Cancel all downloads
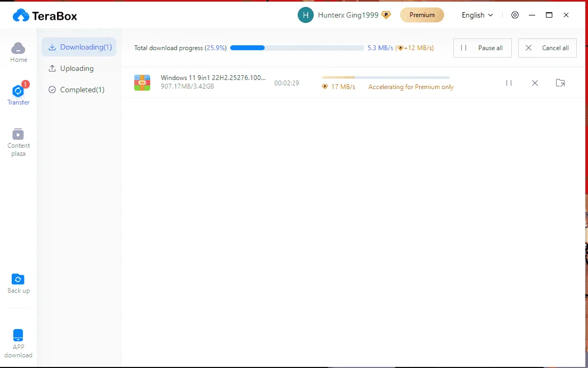This screenshot has width=588, height=368. 547,48
